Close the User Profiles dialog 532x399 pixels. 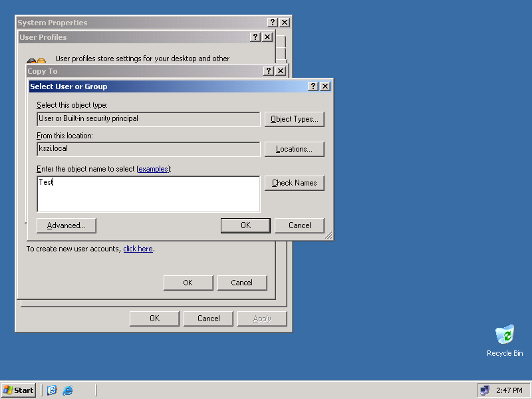point(267,37)
